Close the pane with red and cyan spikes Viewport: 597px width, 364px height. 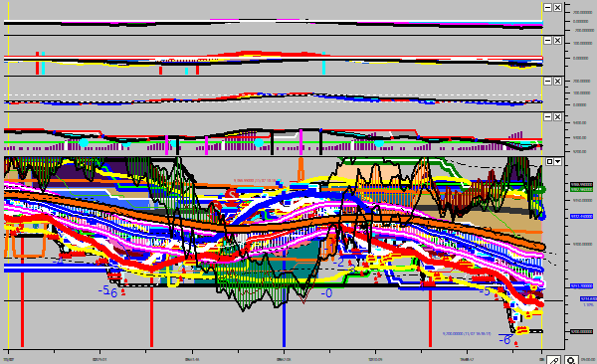pyautogui.click(x=557, y=40)
